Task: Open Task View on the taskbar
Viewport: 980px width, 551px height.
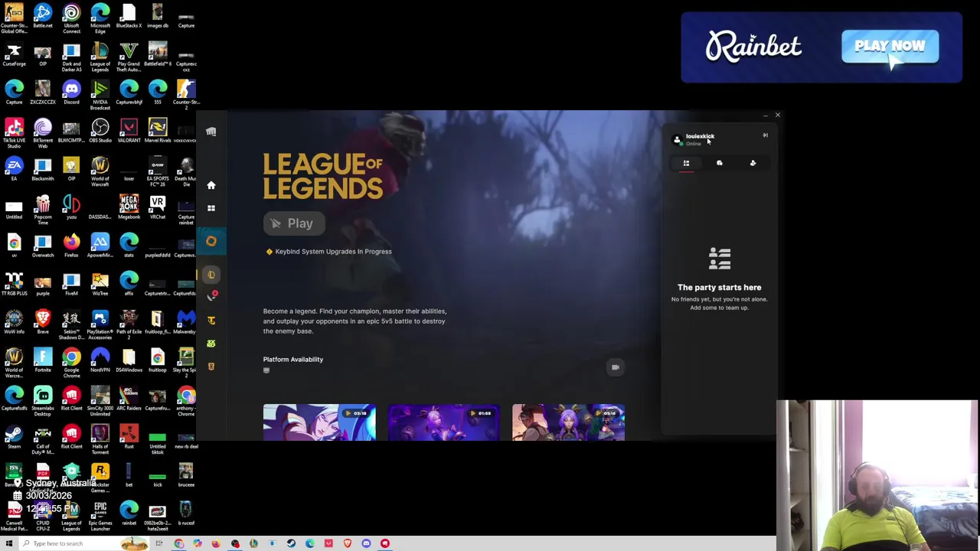Action: point(159,543)
